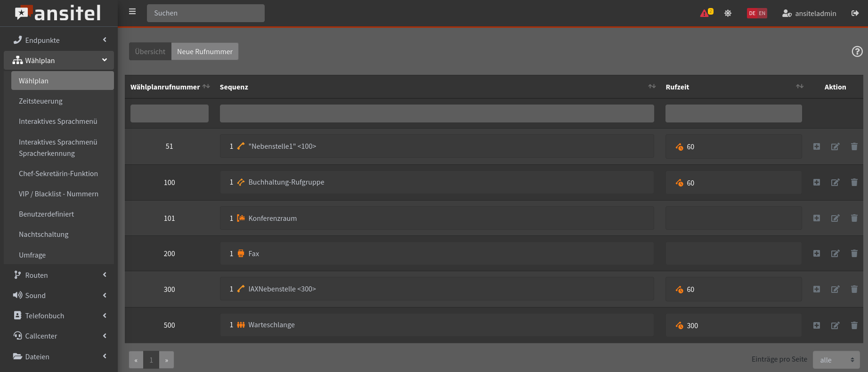Screen dimensions: 868x372
Task: Open the Neue Rufnummer tab
Action: [x=205, y=51]
